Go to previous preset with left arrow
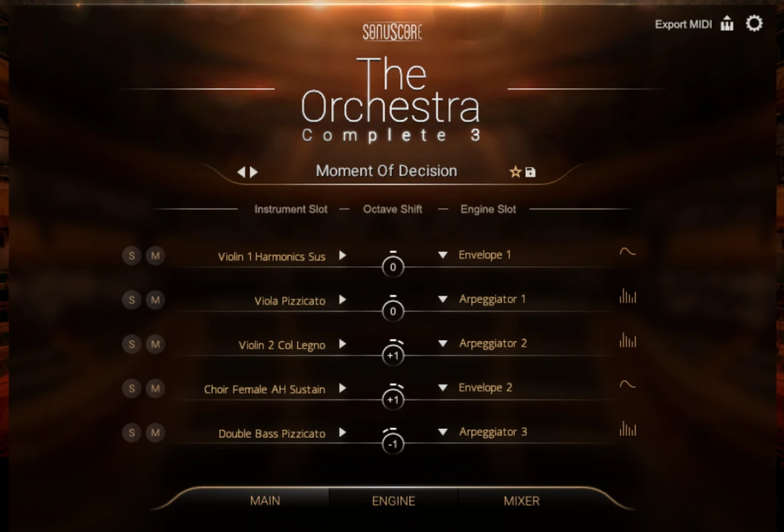Viewport: 784px width, 532px height. [241, 172]
